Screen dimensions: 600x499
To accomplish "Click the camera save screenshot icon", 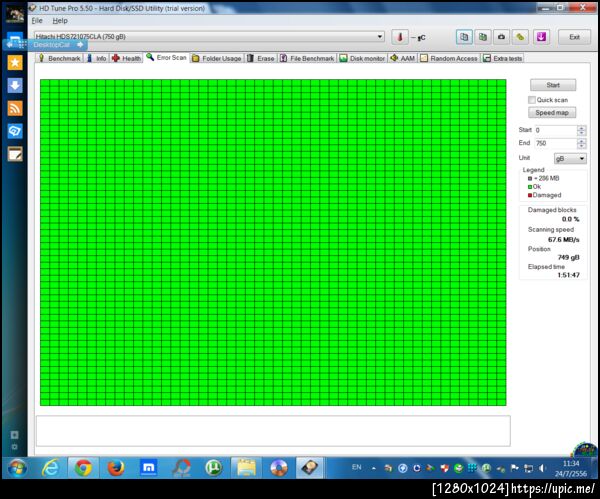I will point(501,37).
